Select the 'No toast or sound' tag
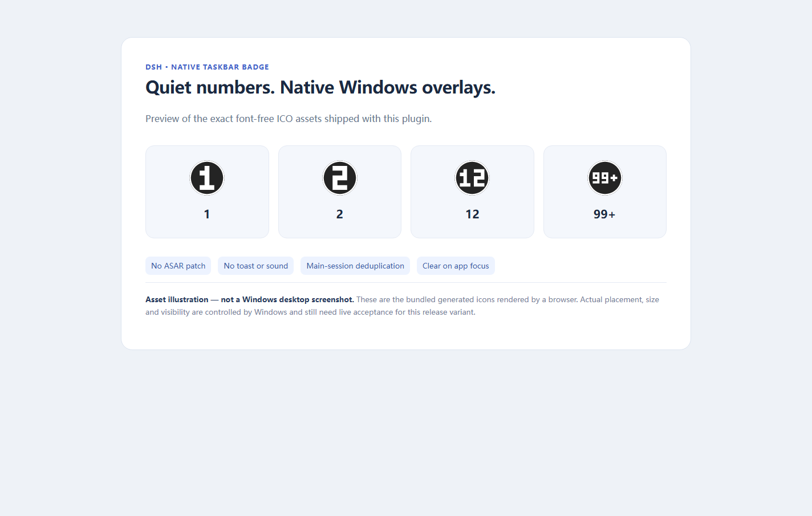This screenshot has height=516, width=812. (256, 266)
